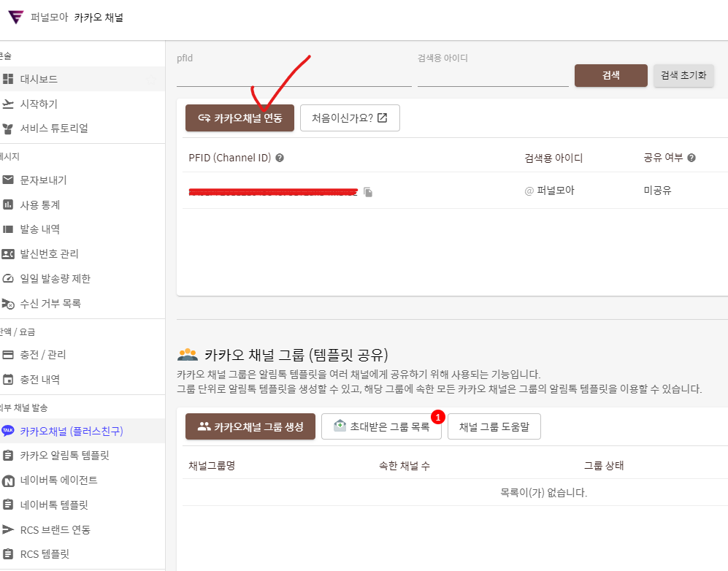Click the red notification badge on 초대받은 그룹 목록
Viewport: 728px width, 571px height.
coord(437,418)
